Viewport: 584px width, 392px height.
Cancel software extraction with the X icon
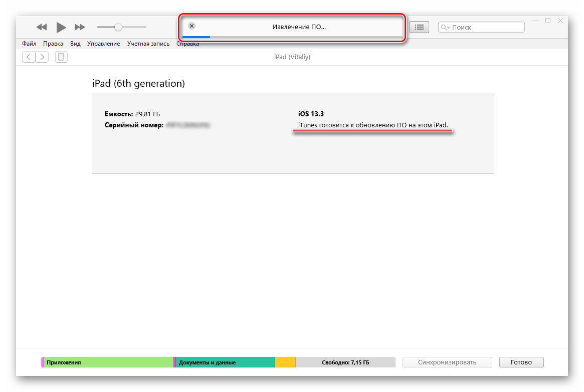[x=191, y=26]
